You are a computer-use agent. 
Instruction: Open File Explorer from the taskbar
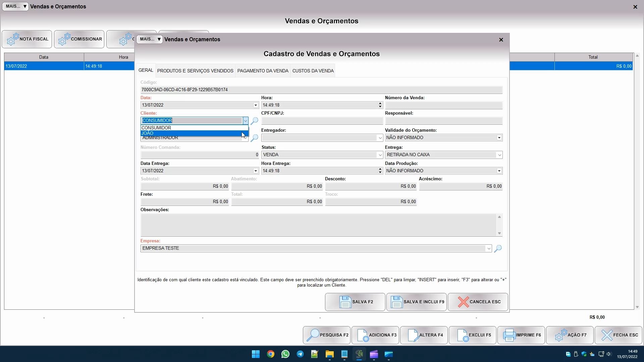329,354
